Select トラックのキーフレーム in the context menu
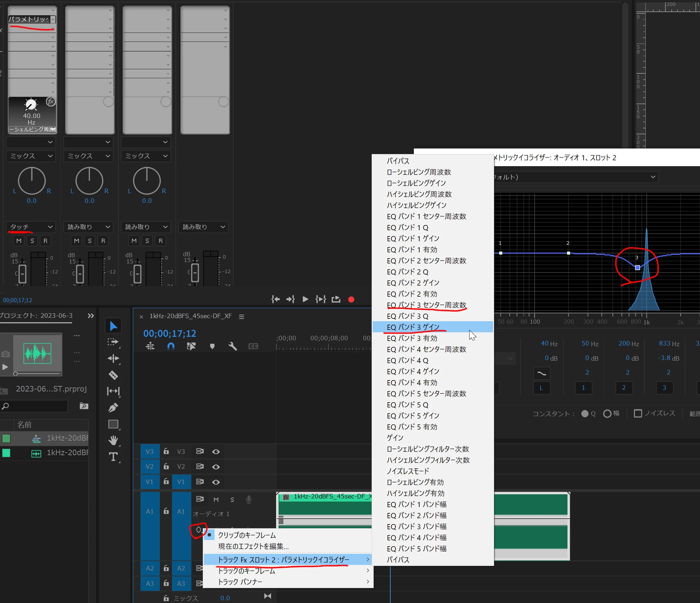The width and height of the screenshot is (700, 603). [x=246, y=571]
